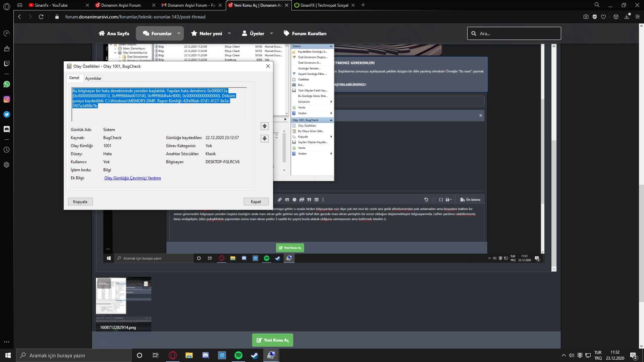Open the Windows notification center

[x=634, y=356]
